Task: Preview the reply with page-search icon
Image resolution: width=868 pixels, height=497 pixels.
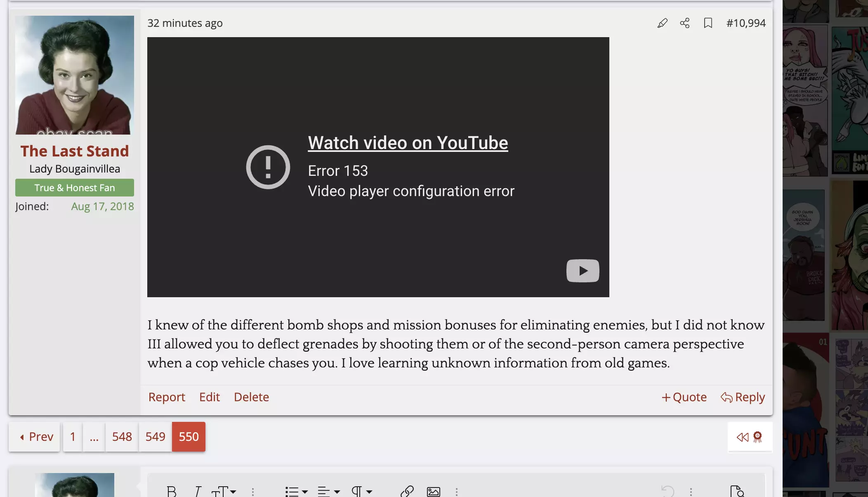Action: click(737, 492)
